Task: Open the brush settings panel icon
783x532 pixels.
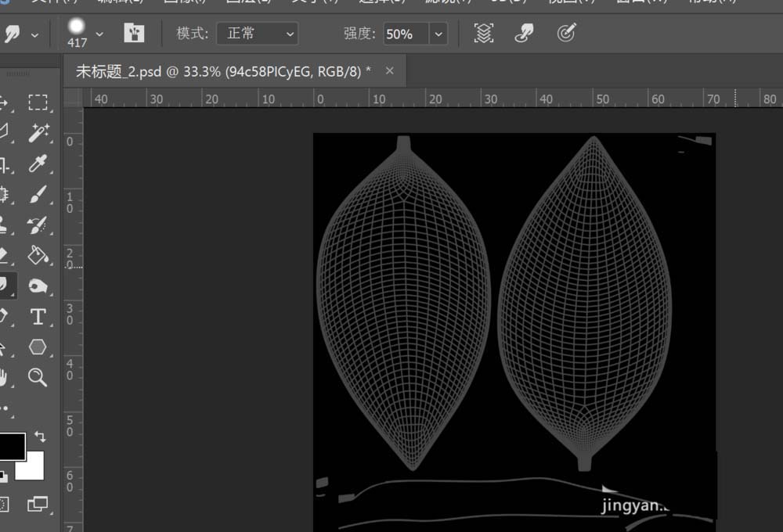Action: 134,33
